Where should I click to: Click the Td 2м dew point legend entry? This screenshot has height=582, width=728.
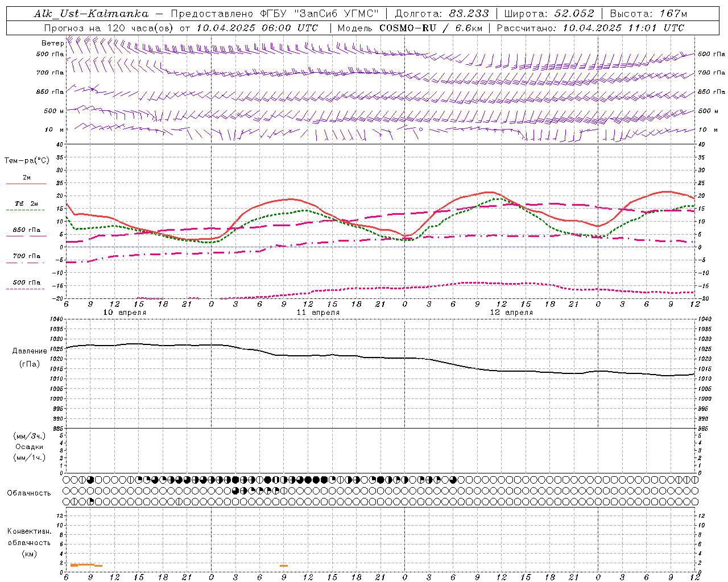(x=27, y=203)
